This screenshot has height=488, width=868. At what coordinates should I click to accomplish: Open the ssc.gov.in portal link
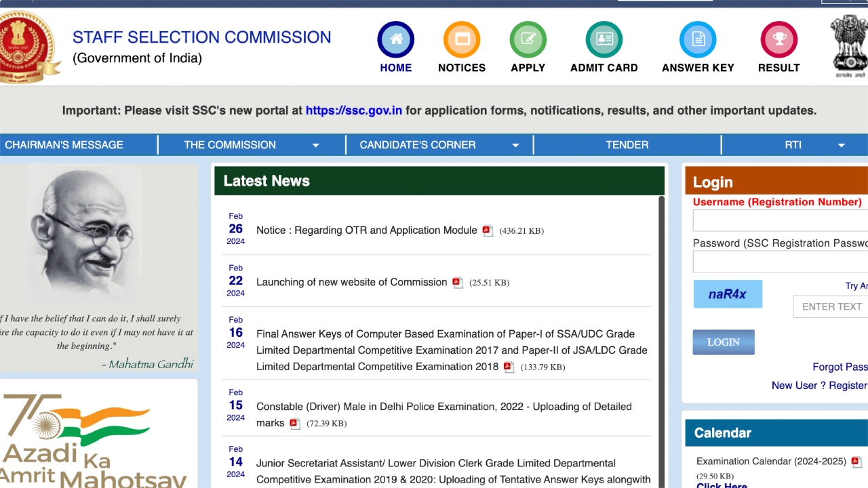353,110
